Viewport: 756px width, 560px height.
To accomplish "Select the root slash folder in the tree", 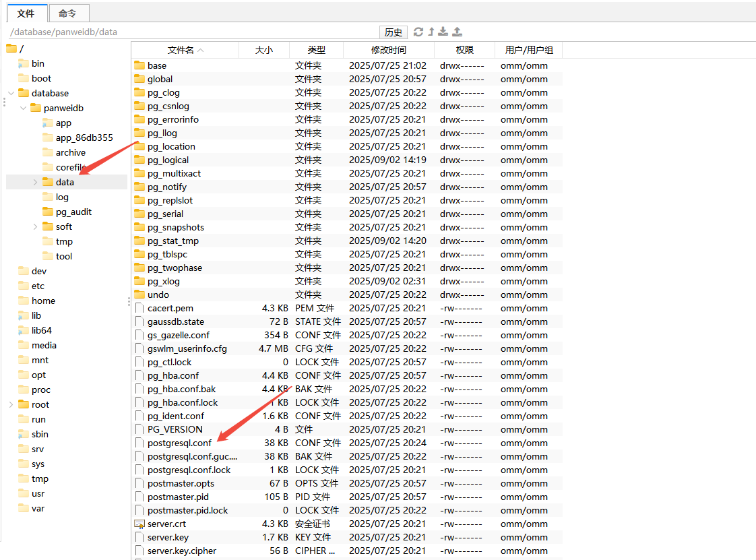I will coord(15,49).
